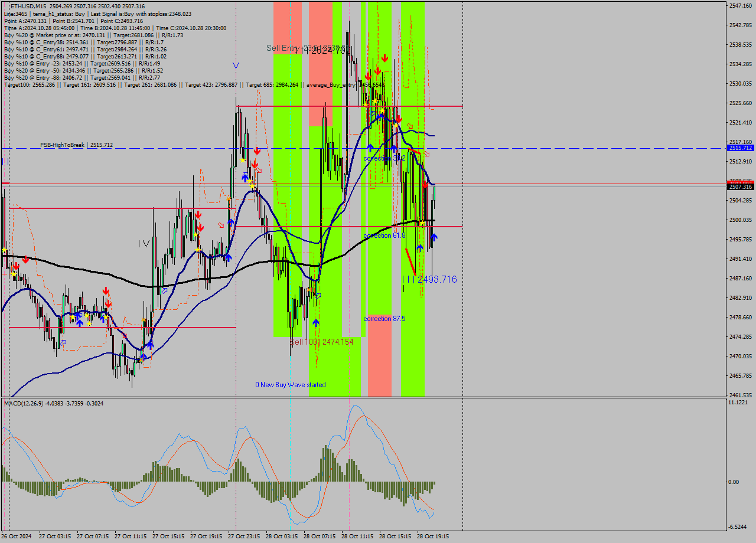This screenshot has width=756, height=543.
Task: Select the '28 Oct 03:15' time label
Action: pyautogui.click(x=282, y=537)
